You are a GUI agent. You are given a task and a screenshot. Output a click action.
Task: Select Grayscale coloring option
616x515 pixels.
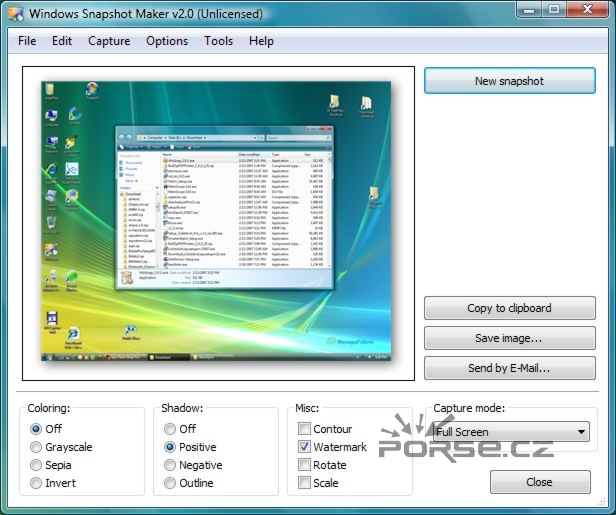37,447
